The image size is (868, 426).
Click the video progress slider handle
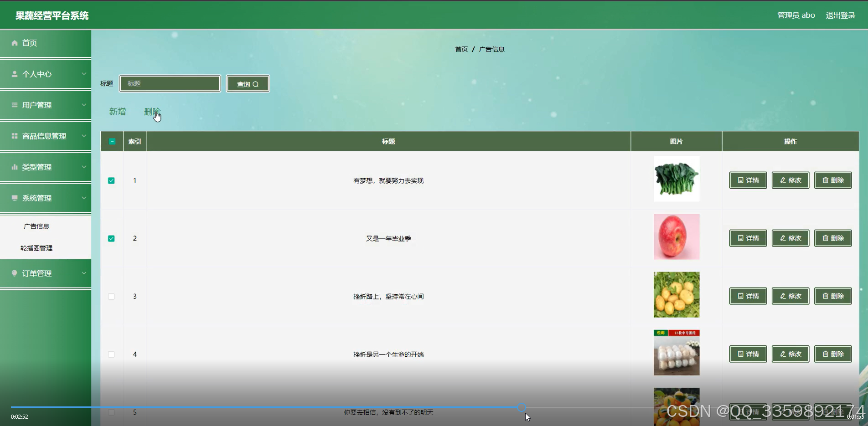(x=522, y=407)
